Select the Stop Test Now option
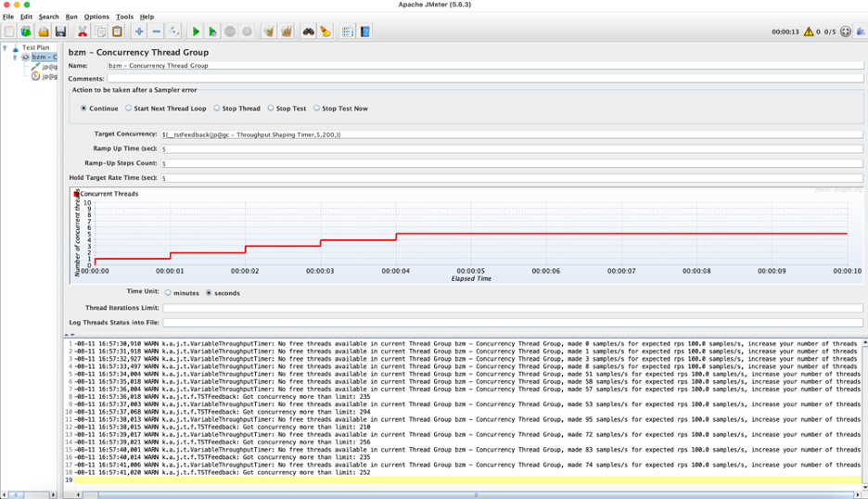Viewport: 868px width, 499px height. 316,109
